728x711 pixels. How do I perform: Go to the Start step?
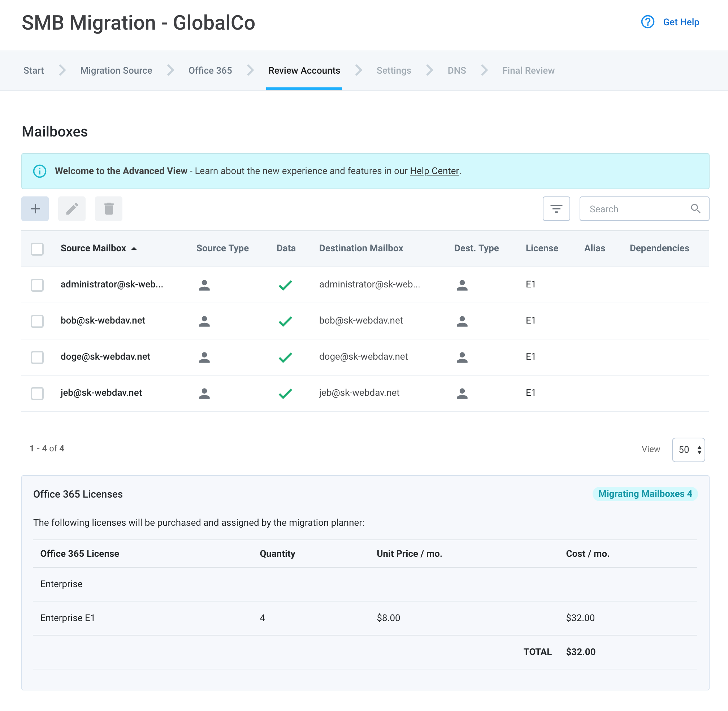pos(34,70)
